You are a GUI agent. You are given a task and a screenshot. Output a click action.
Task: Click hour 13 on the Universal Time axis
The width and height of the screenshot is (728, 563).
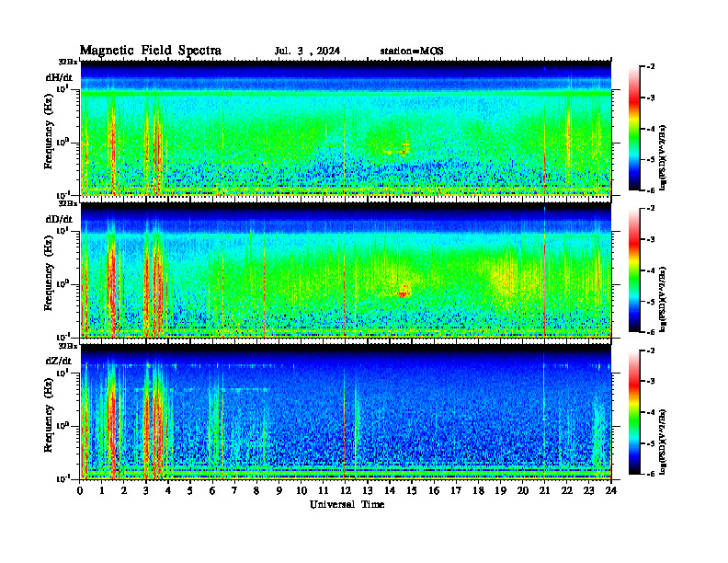(368, 491)
